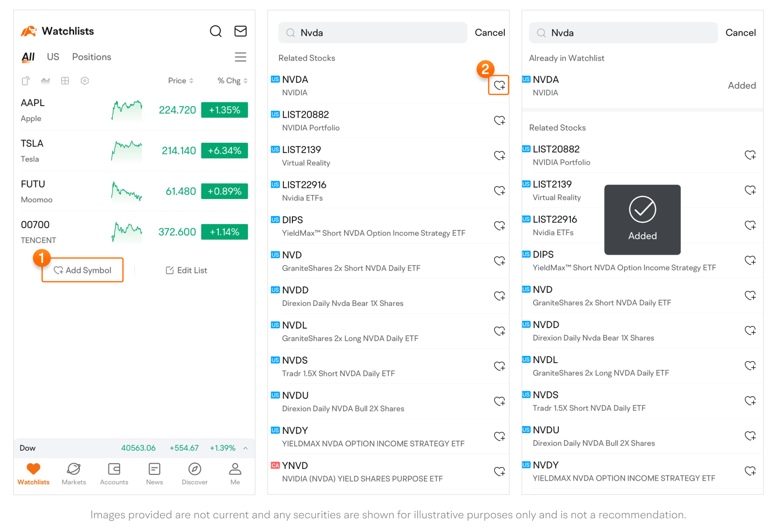The image size is (777, 532).
Task: Open the watchlist hamburger menu
Action: click(x=241, y=57)
